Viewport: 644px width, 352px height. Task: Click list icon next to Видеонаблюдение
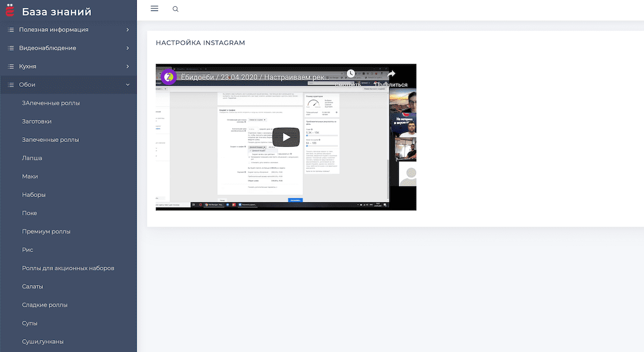[x=10, y=48]
